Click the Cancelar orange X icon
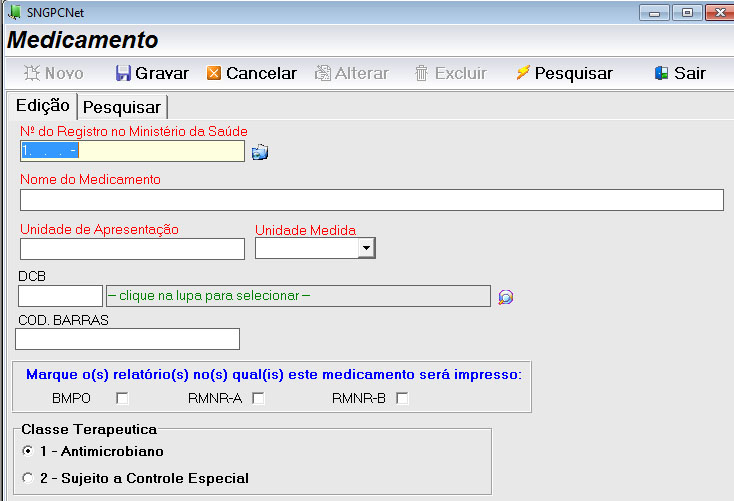Viewport: 734px width, 501px height. pos(214,73)
